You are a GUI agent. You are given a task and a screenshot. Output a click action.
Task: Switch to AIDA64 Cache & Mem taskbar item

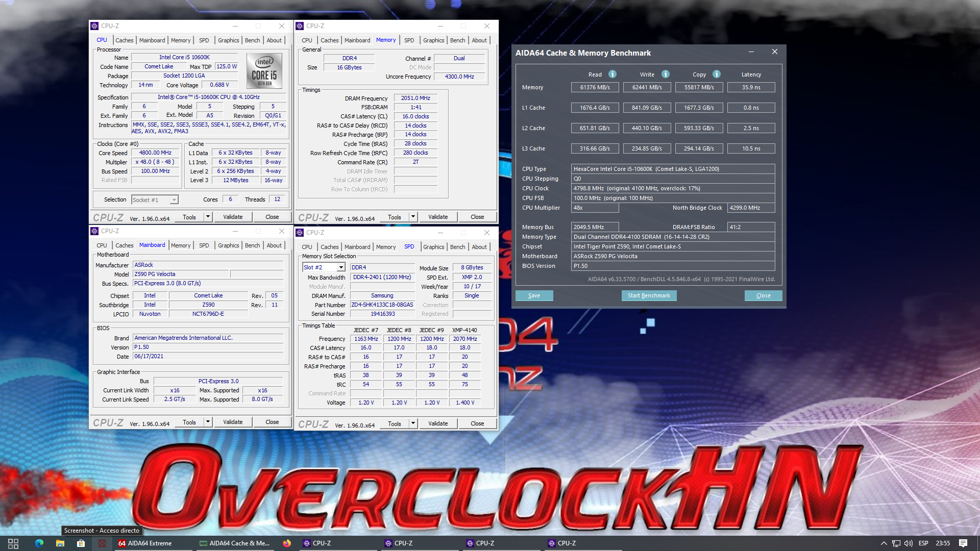click(235, 543)
